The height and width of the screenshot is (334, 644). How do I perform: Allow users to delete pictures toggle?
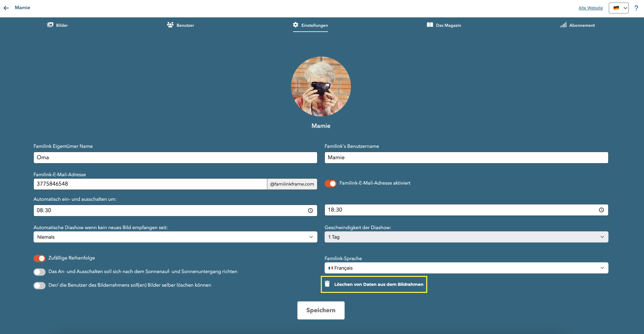[x=40, y=285]
